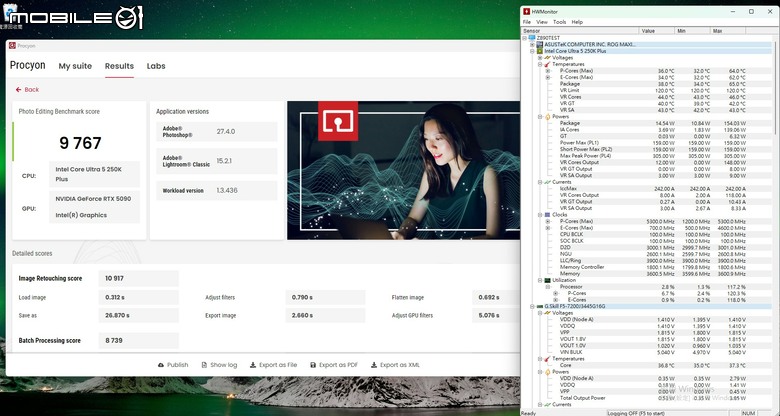Open the Show log document icon
This screenshot has width=780, height=416.
[204, 365]
